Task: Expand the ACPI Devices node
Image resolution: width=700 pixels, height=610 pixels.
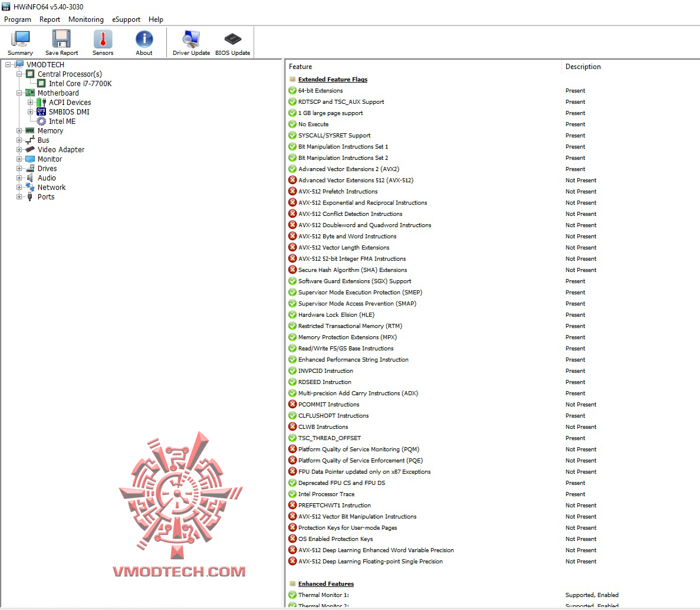Action: (x=30, y=102)
